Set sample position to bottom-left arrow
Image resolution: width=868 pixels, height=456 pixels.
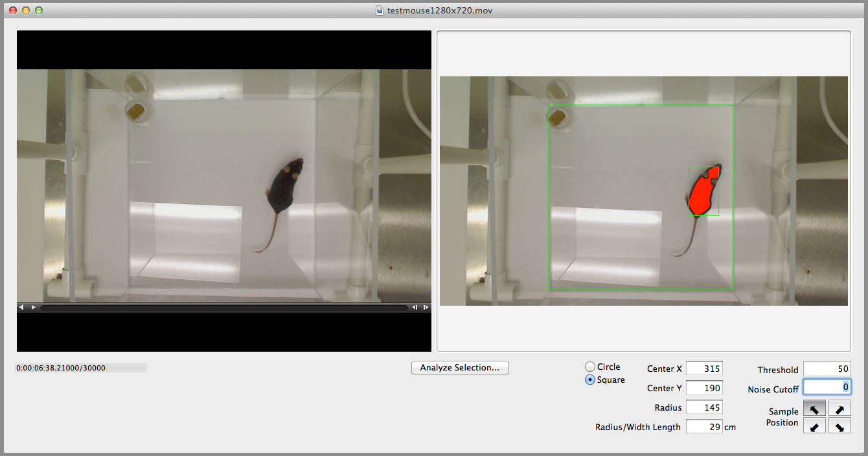(814, 426)
